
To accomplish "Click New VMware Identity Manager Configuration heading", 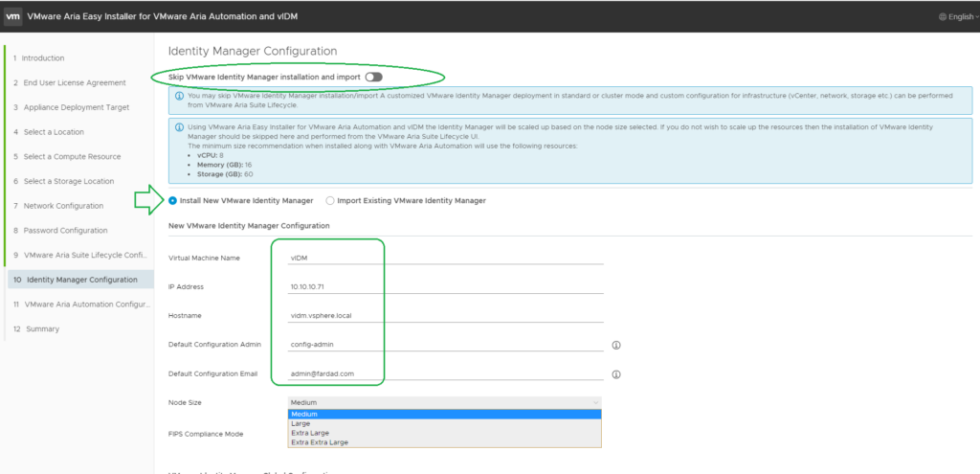I will [249, 225].
